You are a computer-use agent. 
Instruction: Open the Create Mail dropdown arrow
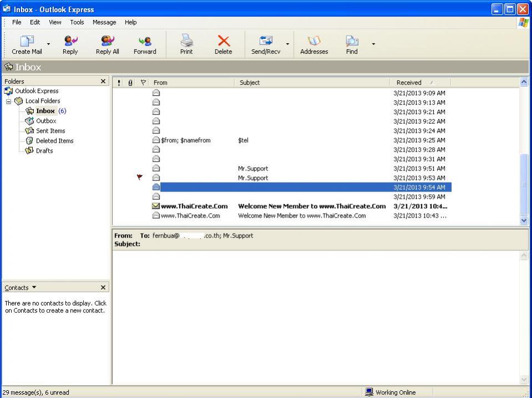point(48,43)
